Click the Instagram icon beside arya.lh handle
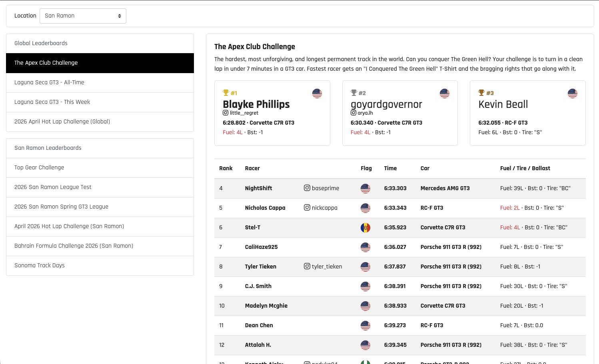599x364 pixels. (353, 113)
